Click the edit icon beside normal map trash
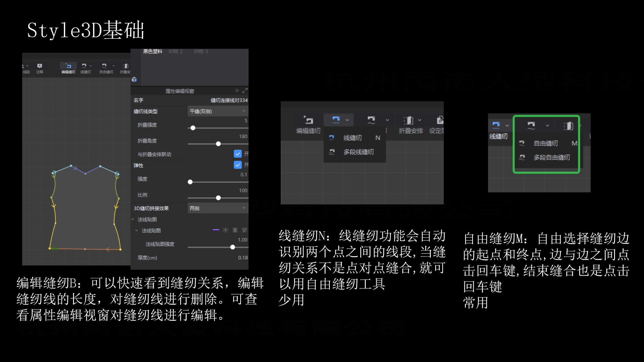Viewport: 644px width, 362px height. point(244,230)
